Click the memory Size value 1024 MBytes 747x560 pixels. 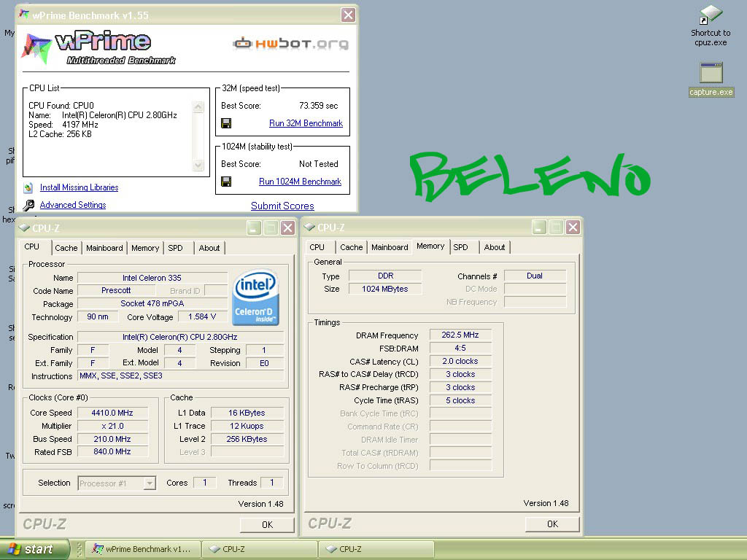[385, 289]
